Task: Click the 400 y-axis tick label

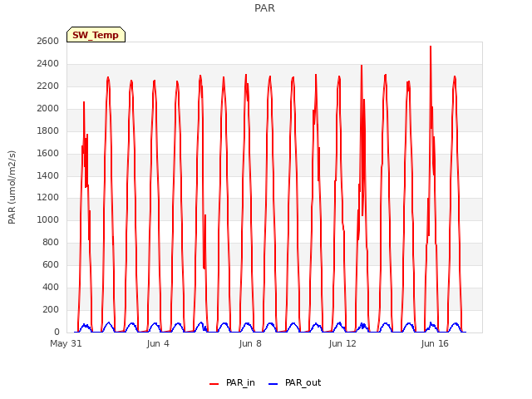Action: 51,287
